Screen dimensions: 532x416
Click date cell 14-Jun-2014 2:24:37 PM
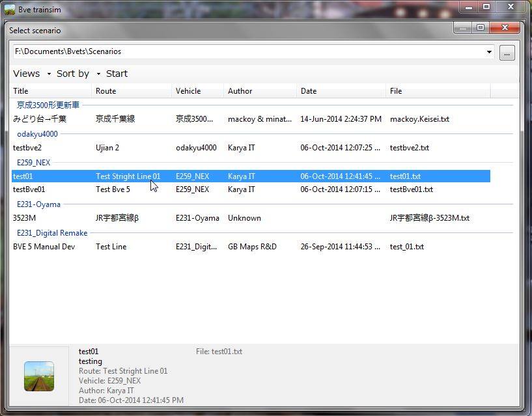tap(341, 119)
